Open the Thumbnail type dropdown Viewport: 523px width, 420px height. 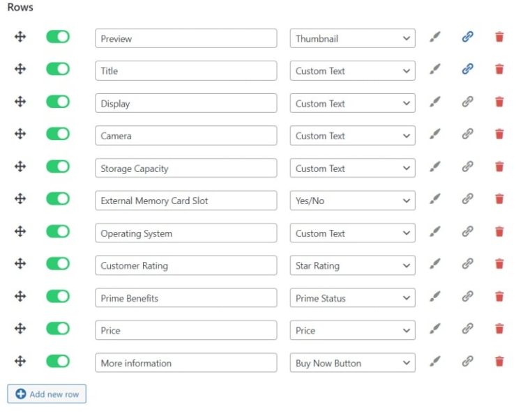tap(353, 38)
